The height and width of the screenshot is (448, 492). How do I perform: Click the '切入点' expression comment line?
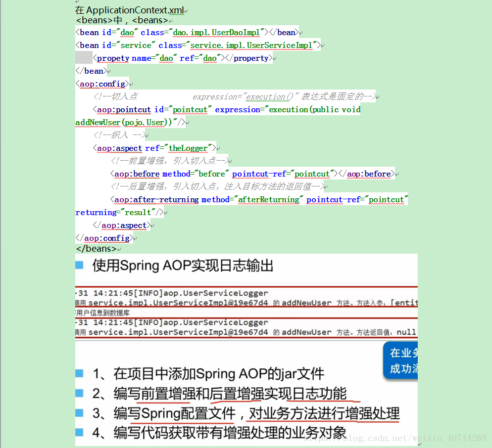(235, 96)
